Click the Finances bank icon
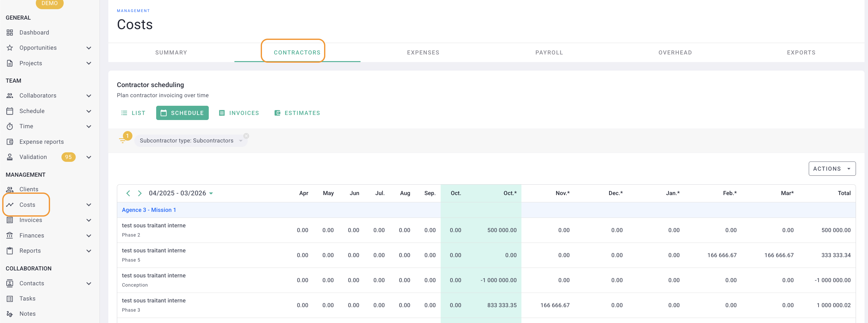The width and height of the screenshot is (868, 323). click(x=10, y=235)
